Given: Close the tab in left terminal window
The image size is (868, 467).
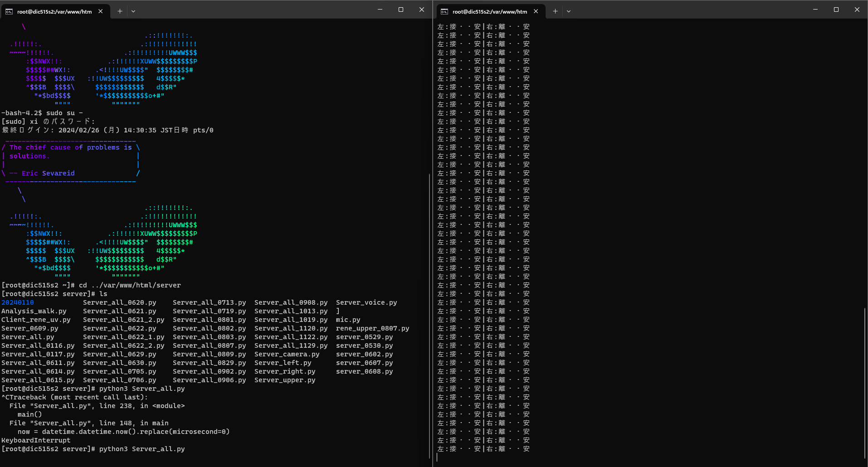Looking at the screenshot, I should coord(101,11).
